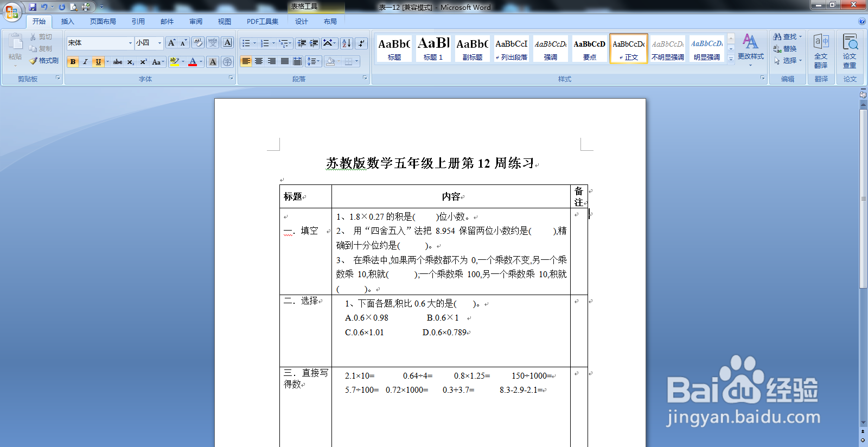This screenshot has height=447, width=868.
Task: Open the table tools 设计 tab
Action: click(301, 22)
